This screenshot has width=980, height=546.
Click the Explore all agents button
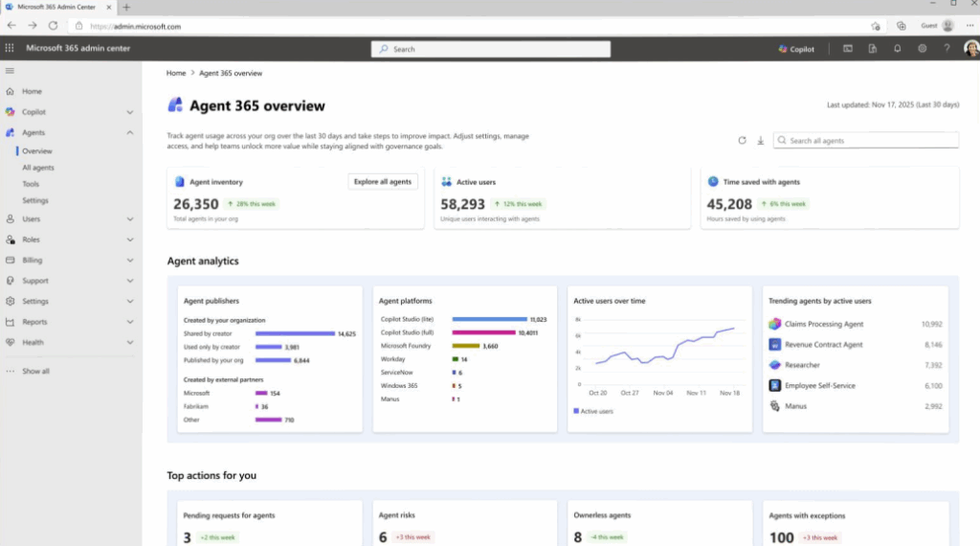(x=383, y=182)
